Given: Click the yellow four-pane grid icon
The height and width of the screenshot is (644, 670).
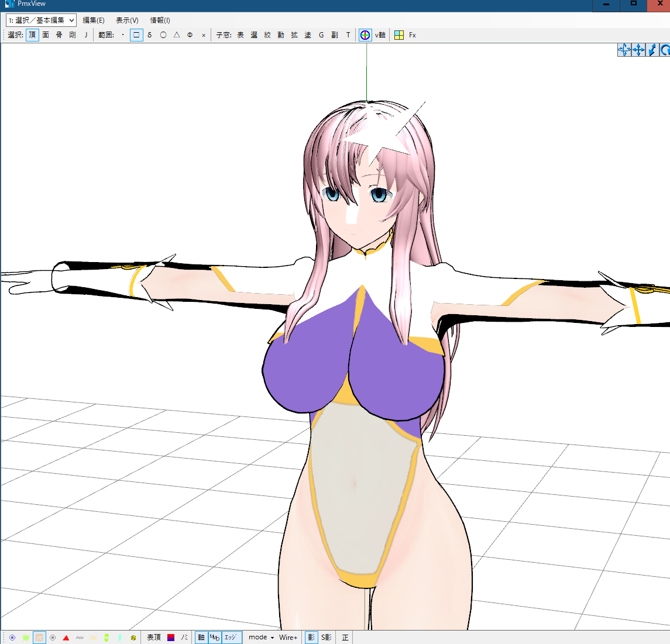Looking at the screenshot, I should tap(399, 35).
